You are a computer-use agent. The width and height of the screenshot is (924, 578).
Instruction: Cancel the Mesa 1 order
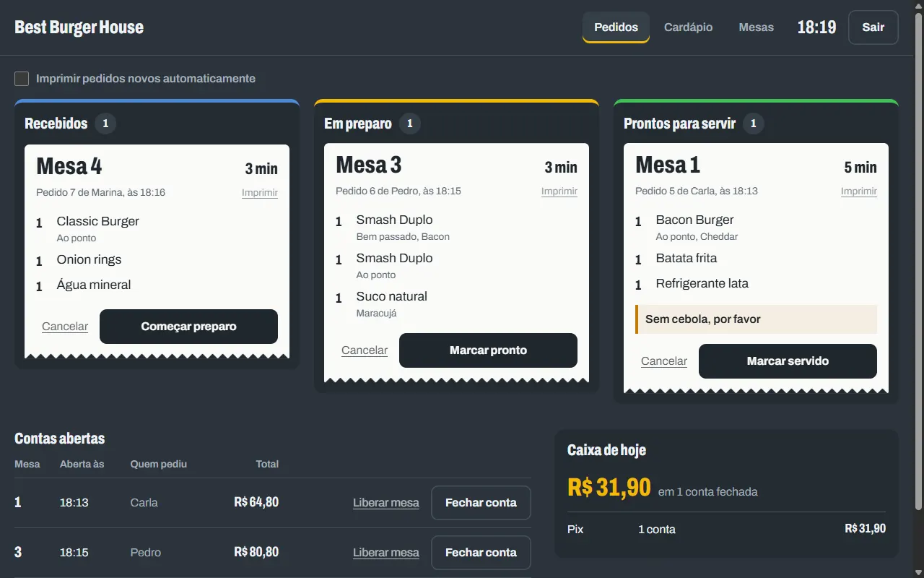(x=664, y=361)
